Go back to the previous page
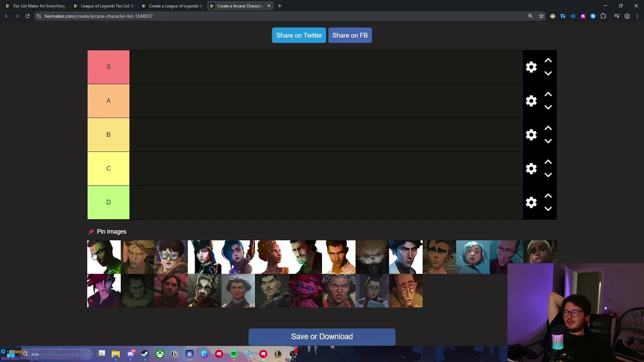 7,16
